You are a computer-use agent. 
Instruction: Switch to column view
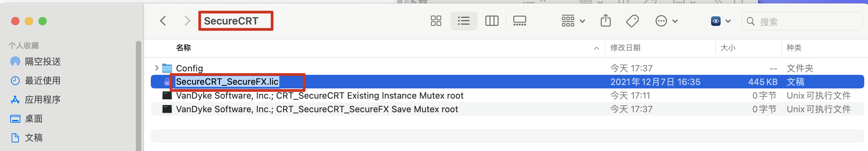[x=492, y=21]
